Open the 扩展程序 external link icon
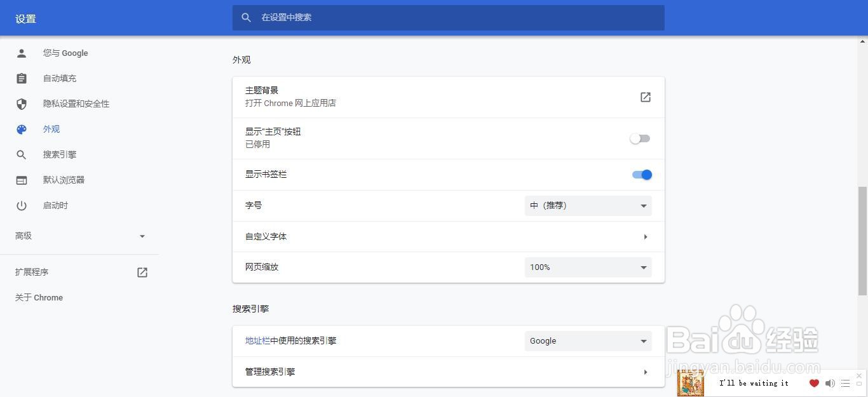Screen dimensions: 868x397 point(142,273)
